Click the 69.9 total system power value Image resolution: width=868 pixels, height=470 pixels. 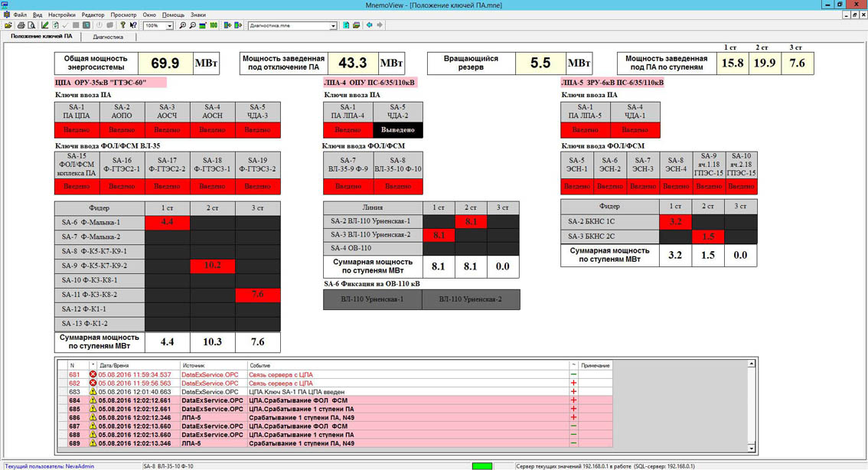(165, 63)
